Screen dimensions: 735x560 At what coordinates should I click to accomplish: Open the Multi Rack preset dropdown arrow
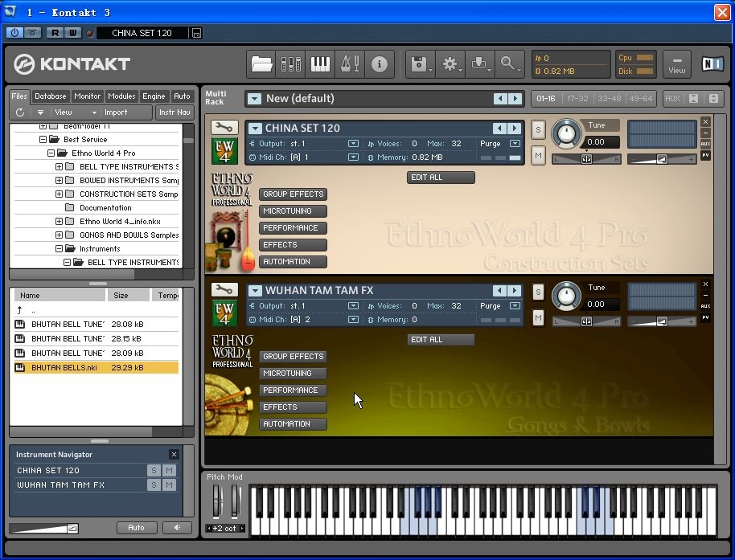[x=254, y=98]
